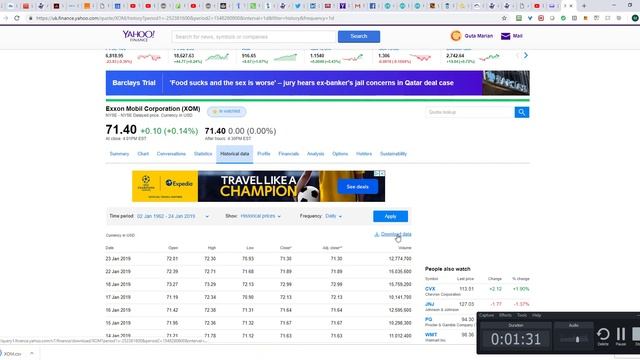The height and width of the screenshot is (360, 640).
Task: Click the Mail text link in the header
Action: [518, 36]
